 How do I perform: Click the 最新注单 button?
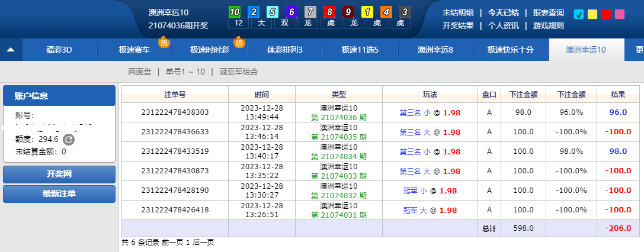(59, 193)
